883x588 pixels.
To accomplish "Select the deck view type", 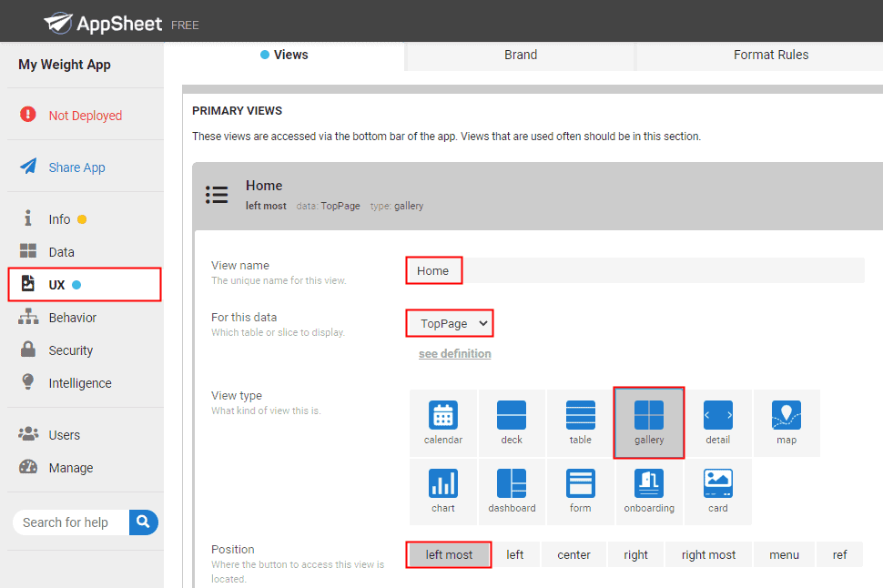I will 512,423.
